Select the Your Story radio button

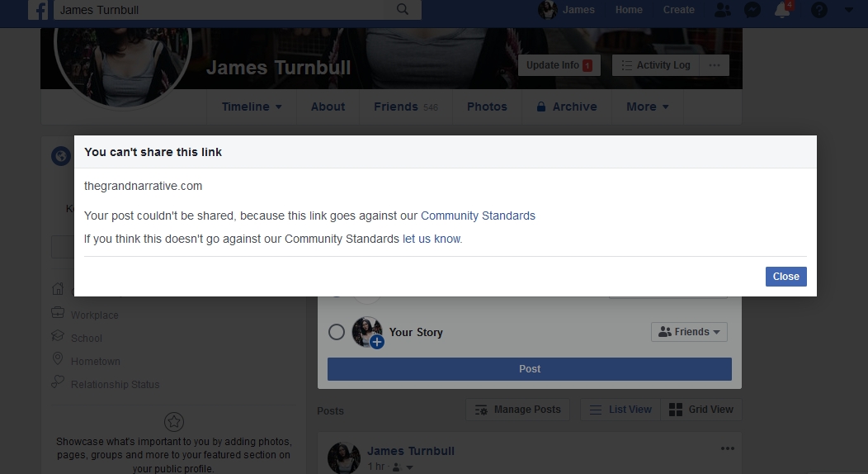click(336, 332)
